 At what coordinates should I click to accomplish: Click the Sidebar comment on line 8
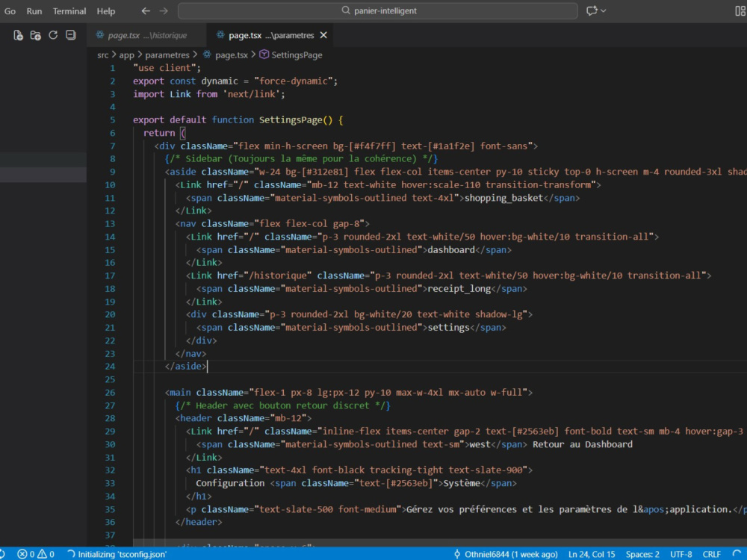coord(301,159)
